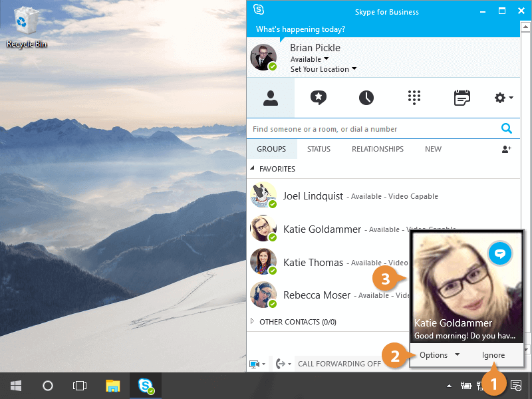The image size is (532, 399).
Task: Switch to the Relationships tab
Action: point(377,150)
